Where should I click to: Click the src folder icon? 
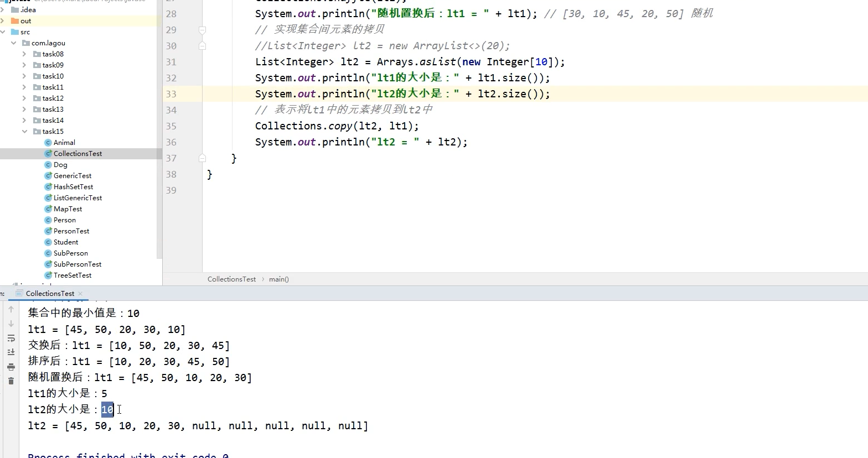15,32
